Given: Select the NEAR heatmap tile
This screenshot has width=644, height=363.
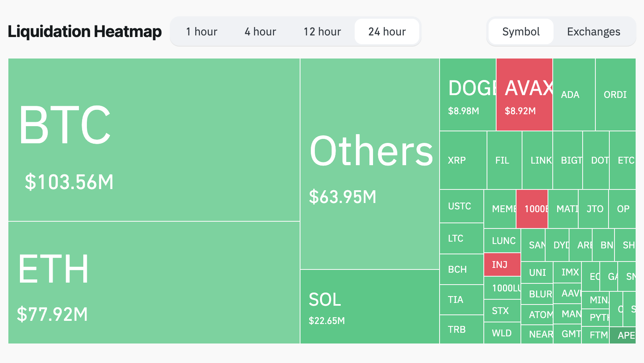Looking at the screenshot, I should click(x=537, y=334).
